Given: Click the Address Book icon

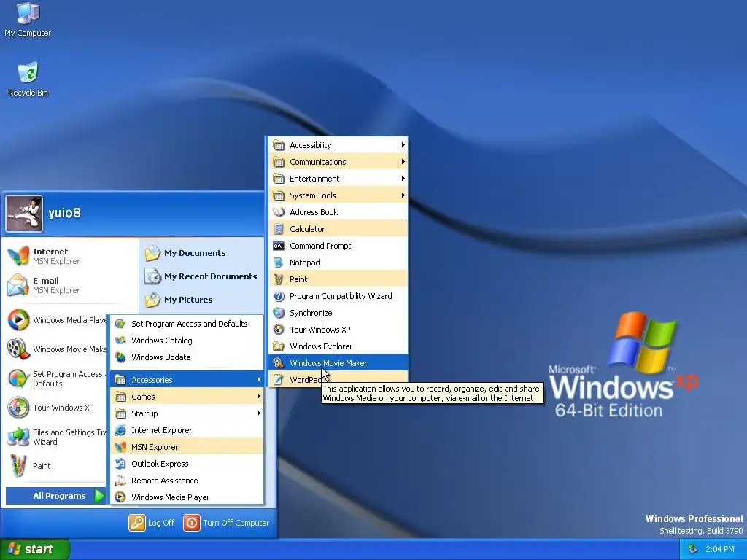Looking at the screenshot, I should (x=279, y=212).
